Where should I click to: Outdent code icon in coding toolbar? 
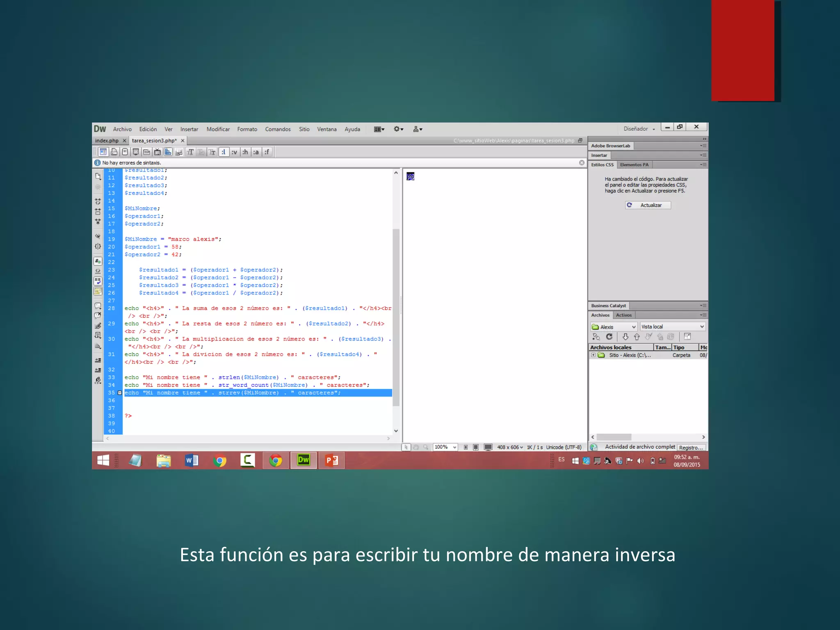click(98, 370)
